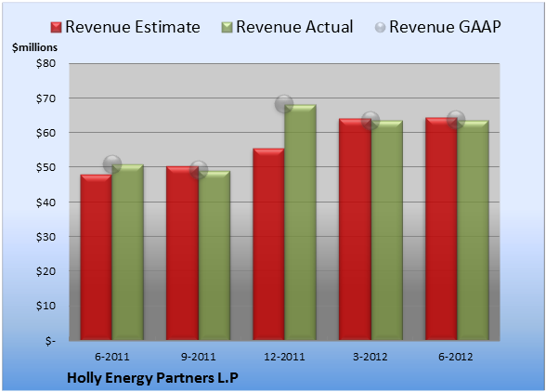The width and height of the screenshot is (546, 392).
Task: Select the Revenue Actual legend label
Action: tap(294, 27)
